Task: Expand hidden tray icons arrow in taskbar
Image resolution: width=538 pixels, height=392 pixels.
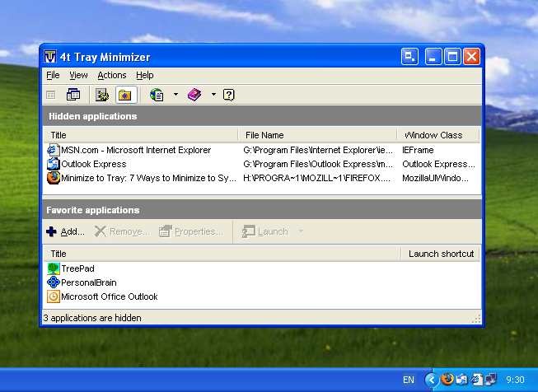Action: pos(432,380)
